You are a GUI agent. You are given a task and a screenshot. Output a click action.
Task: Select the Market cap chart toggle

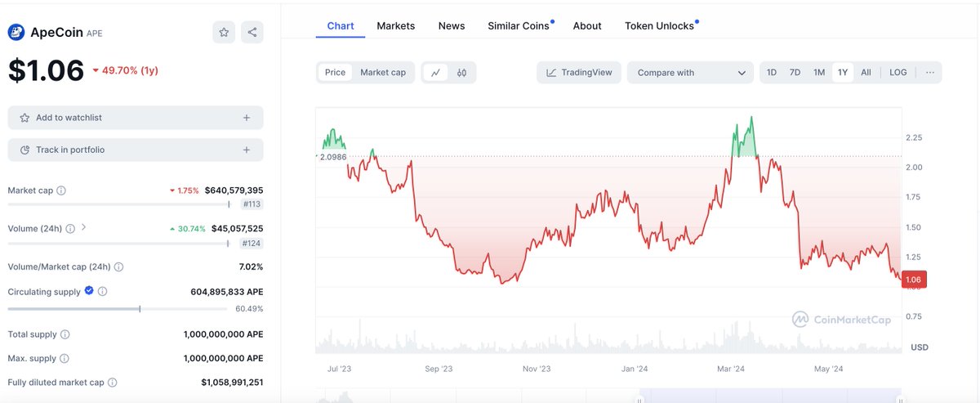(x=383, y=73)
